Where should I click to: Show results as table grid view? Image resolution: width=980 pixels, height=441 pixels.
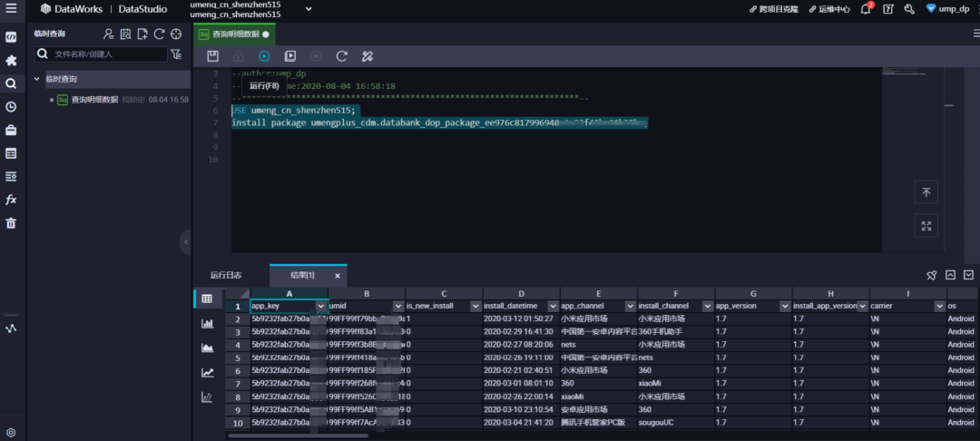pos(207,299)
